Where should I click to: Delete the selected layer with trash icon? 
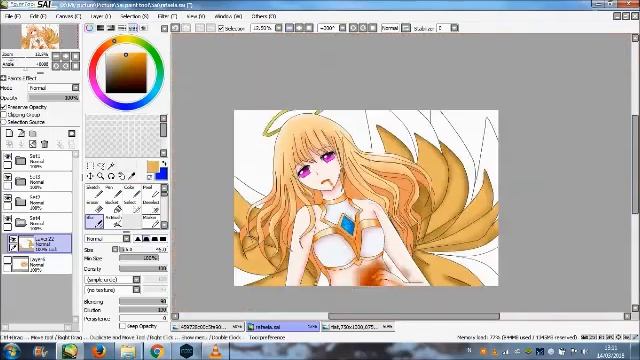44,144
